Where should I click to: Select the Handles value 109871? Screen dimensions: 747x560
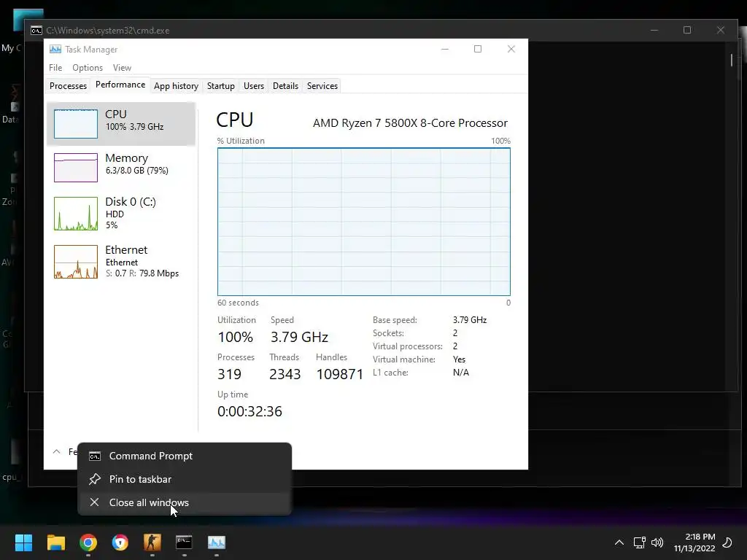[340, 374]
